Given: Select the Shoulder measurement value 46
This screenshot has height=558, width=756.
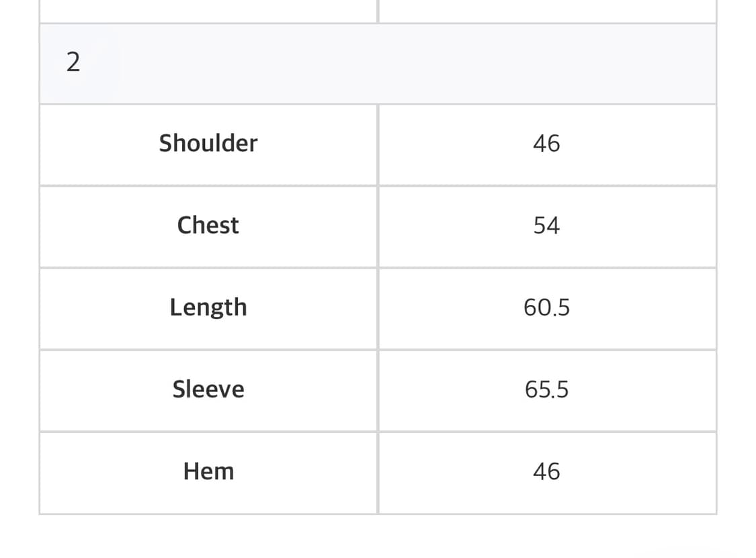Looking at the screenshot, I should click(x=546, y=144).
